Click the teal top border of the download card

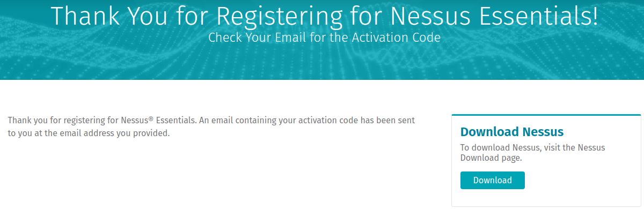point(546,115)
